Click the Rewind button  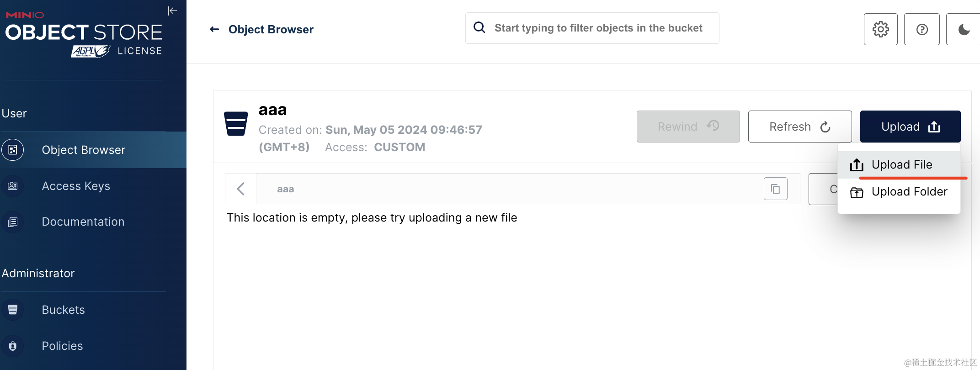(688, 127)
